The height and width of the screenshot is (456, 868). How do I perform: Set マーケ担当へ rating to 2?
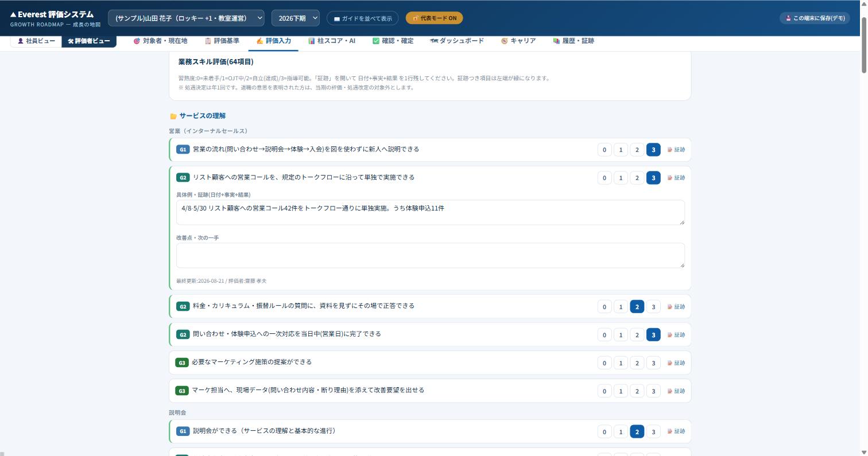pos(637,391)
